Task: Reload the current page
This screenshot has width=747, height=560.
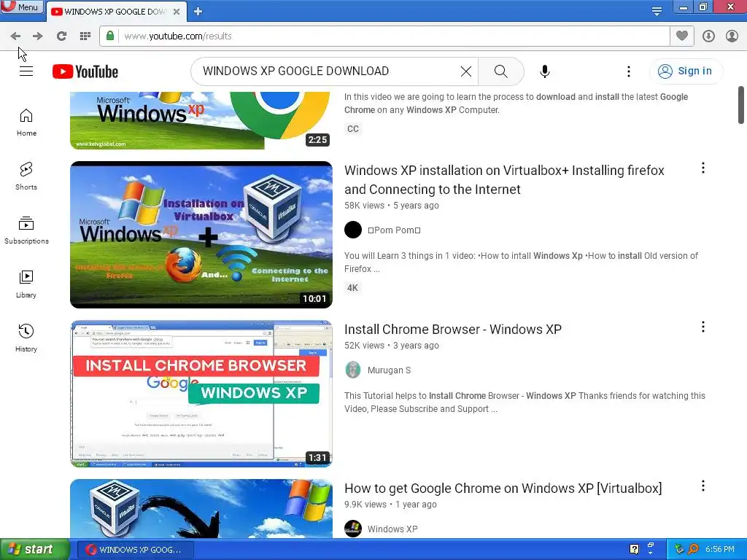Action: (61, 36)
